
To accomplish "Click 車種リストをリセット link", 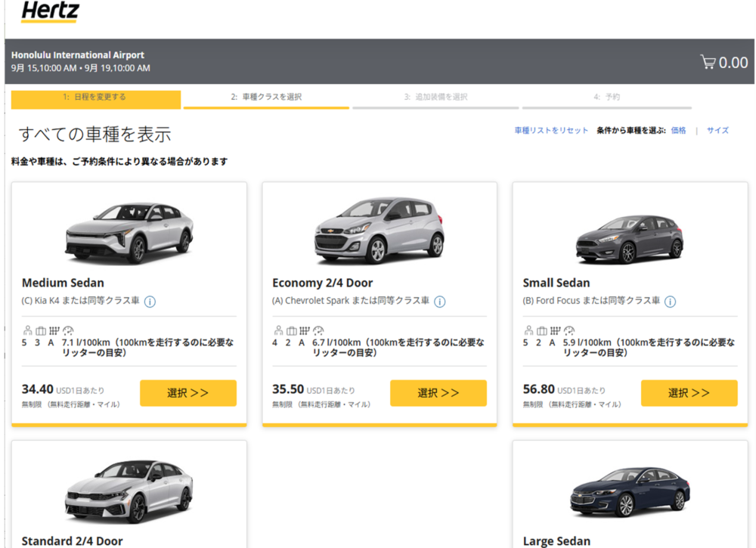I will (x=551, y=130).
